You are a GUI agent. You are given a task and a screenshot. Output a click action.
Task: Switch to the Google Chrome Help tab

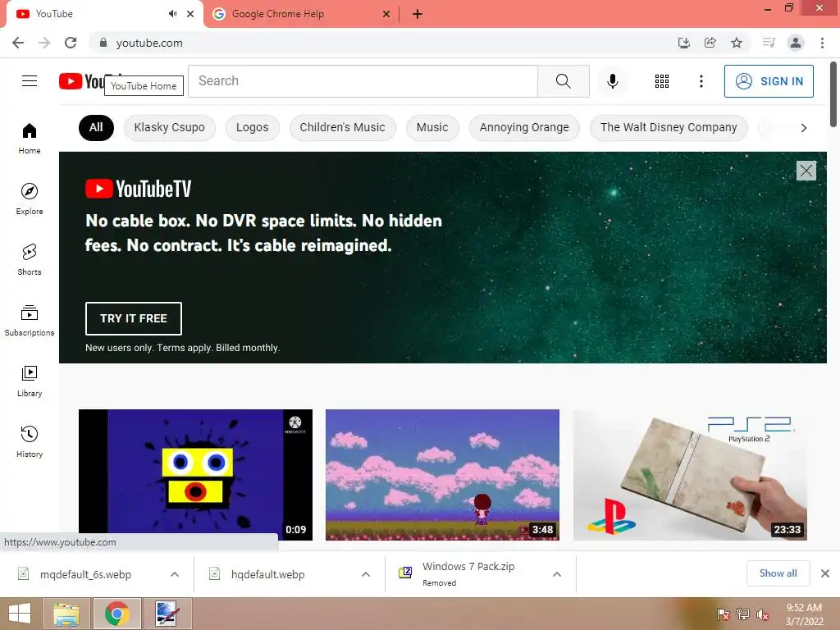point(302,14)
